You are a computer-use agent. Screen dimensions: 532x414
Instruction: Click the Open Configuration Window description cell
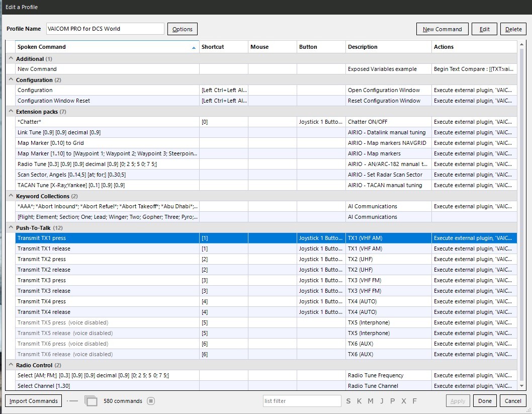point(389,90)
